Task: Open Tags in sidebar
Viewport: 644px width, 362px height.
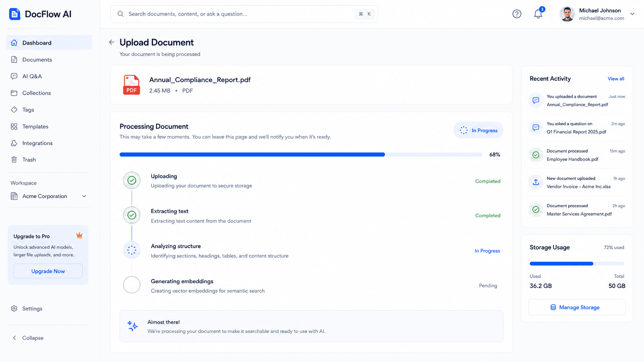Action: click(x=49, y=110)
